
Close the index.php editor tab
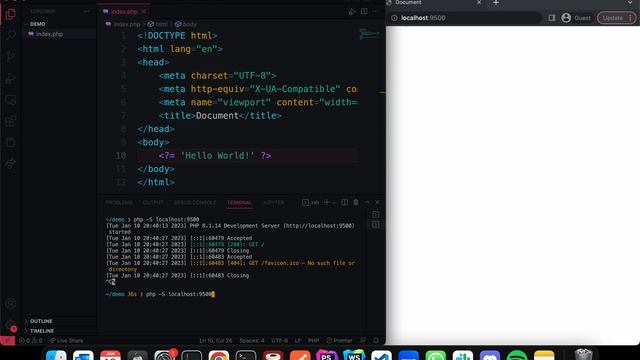click(144, 12)
